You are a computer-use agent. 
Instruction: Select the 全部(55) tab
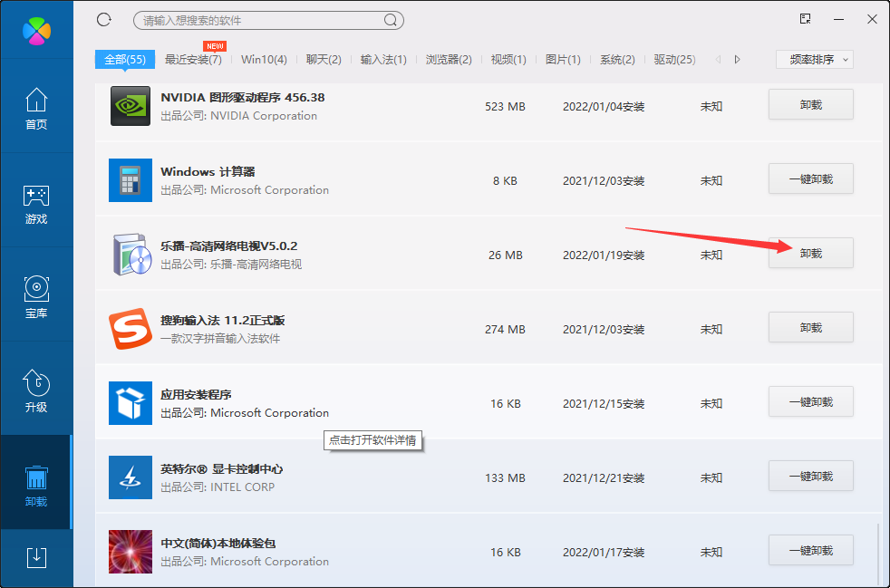(125, 60)
